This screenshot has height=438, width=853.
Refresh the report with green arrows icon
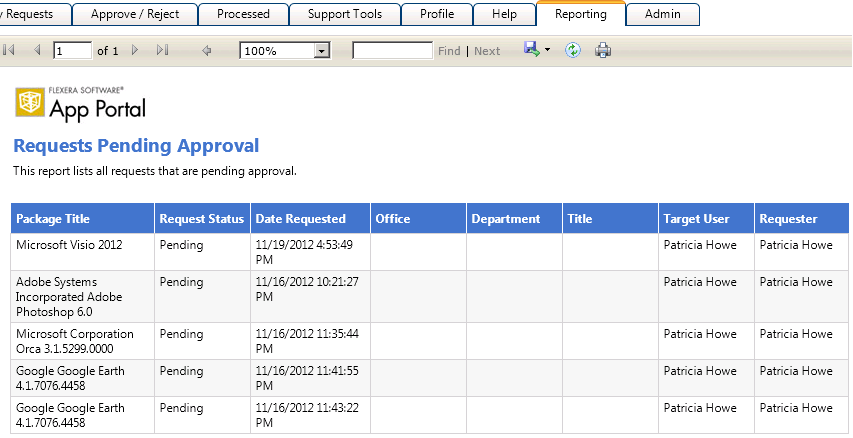pos(573,50)
